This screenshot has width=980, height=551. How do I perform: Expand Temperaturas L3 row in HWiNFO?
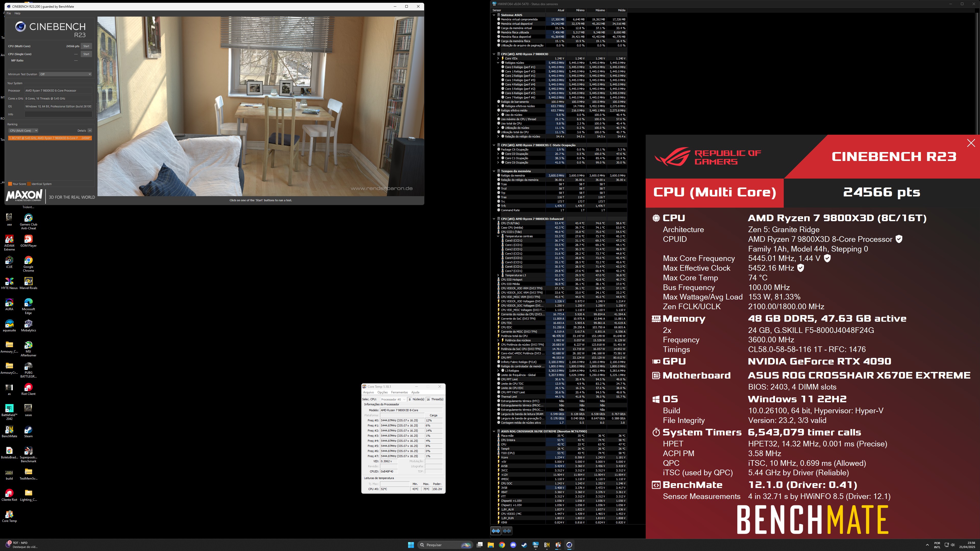(x=498, y=275)
